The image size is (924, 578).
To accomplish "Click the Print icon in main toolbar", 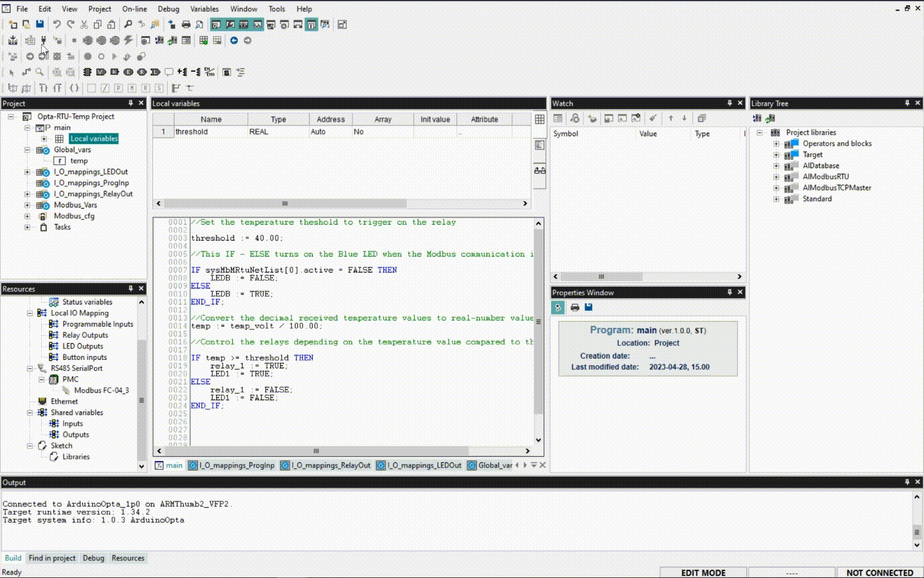I will tap(186, 25).
